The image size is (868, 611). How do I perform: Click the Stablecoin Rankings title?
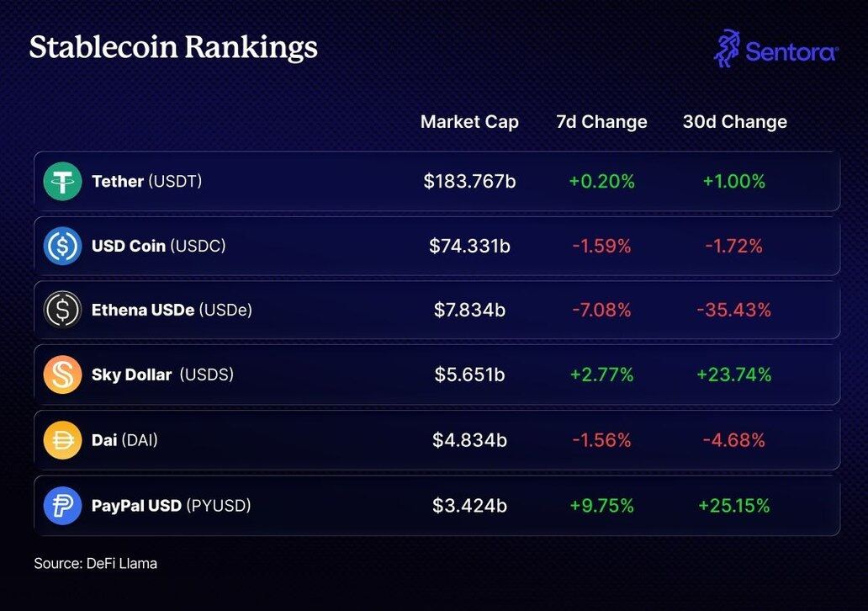pos(173,47)
